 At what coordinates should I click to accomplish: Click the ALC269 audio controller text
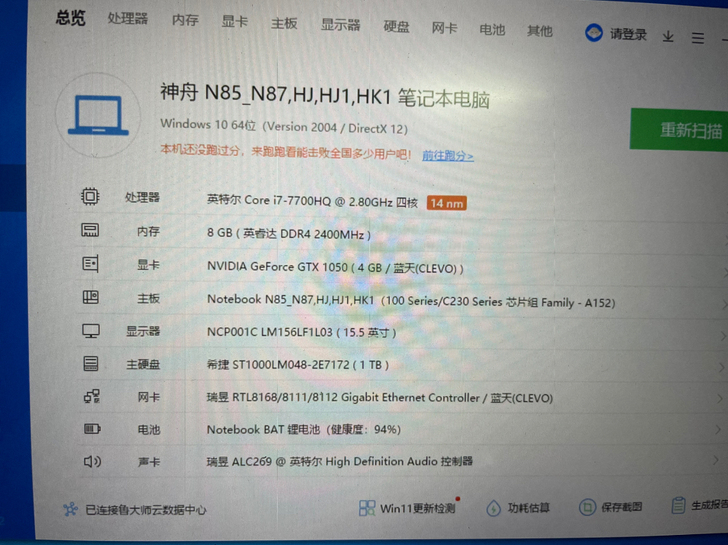339,461
